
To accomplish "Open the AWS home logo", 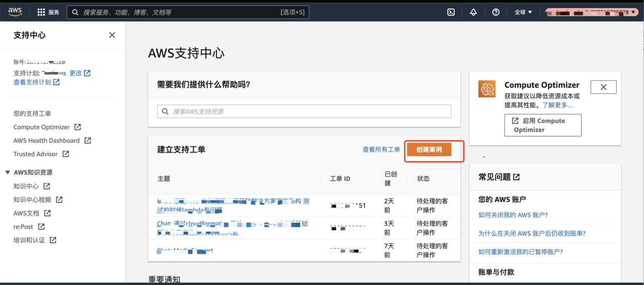I will [x=15, y=12].
